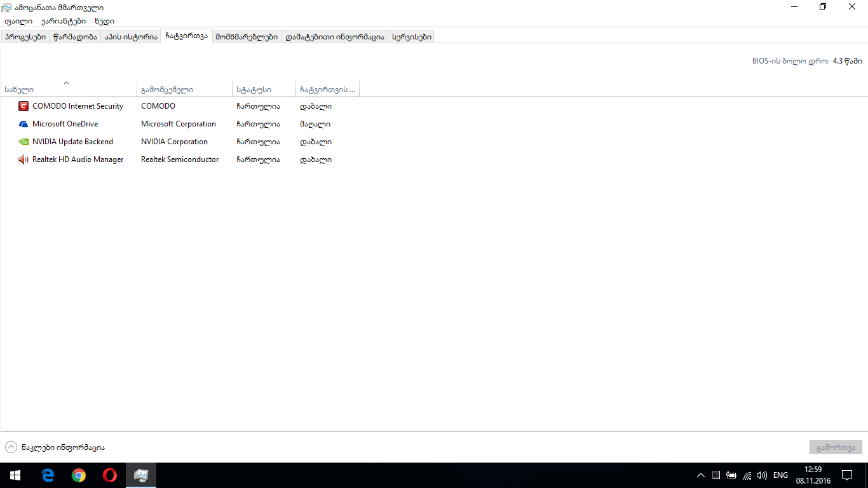The width and height of the screenshot is (868, 488).
Task: Click the Realtek Semiconductor publisher cell
Action: click(x=180, y=159)
